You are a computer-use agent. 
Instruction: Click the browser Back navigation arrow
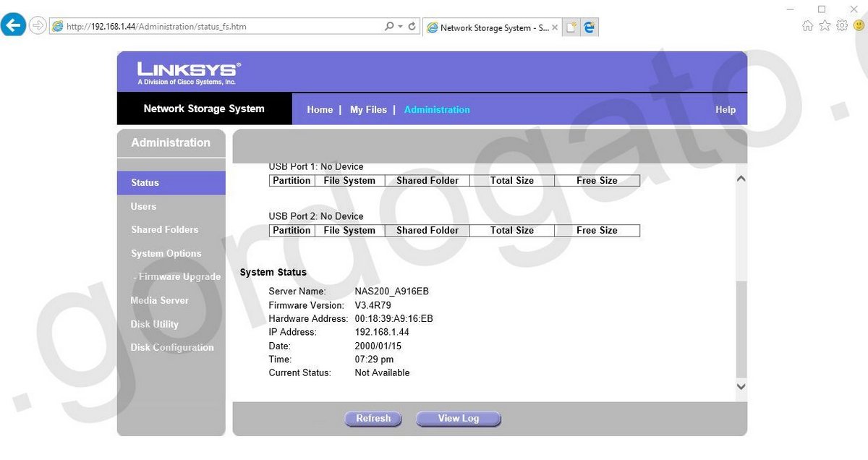14,25
